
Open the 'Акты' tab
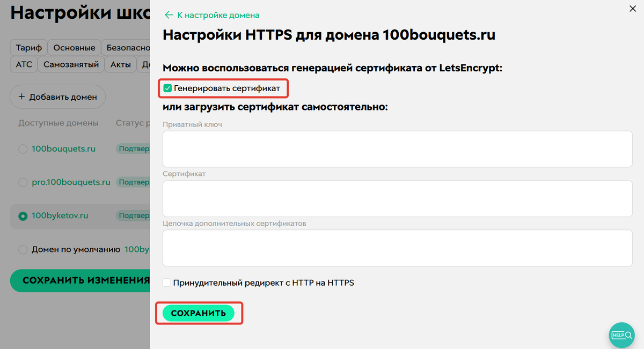pyautogui.click(x=121, y=64)
